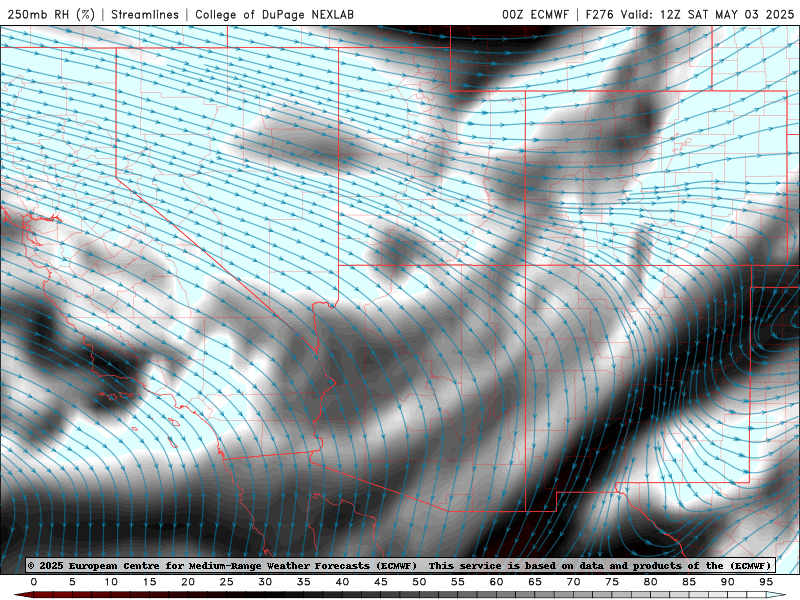Click "Valid: 12Z SAT MAY 03 2025" text
The height and width of the screenshot is (600, 800).
click(708, 14)
